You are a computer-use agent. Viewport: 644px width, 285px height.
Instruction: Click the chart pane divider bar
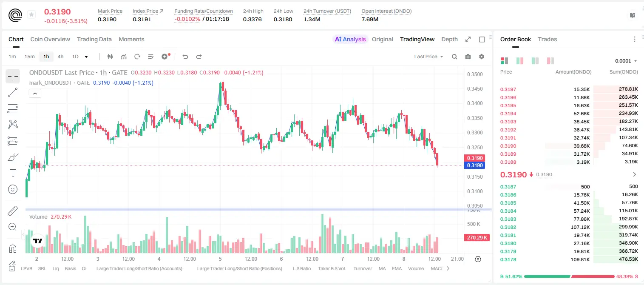[x=258, y=209]
